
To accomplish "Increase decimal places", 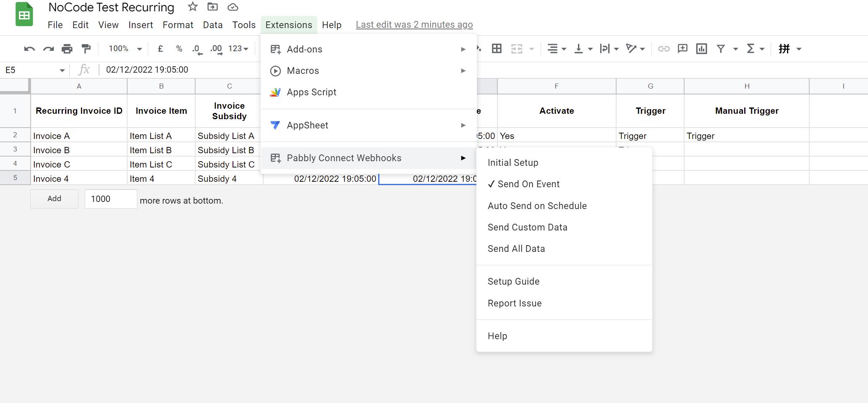I will tap(216, 49).
